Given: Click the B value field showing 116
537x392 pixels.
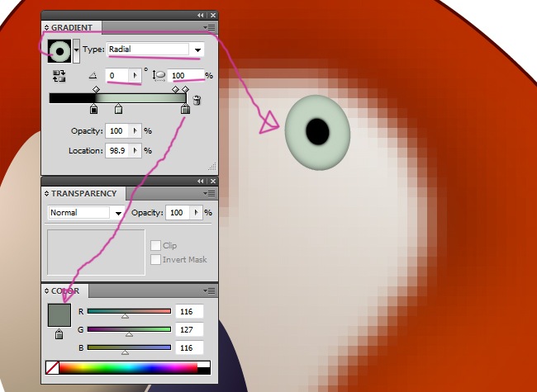Looking at the screenshot, I should (x=189, y=348).
